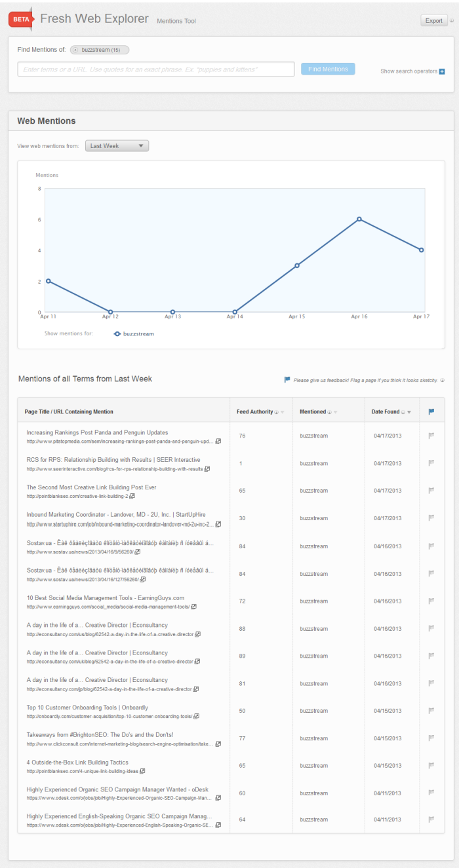Open external link icon for 4 Outside-the-Box Link Building Tactics

142,772
